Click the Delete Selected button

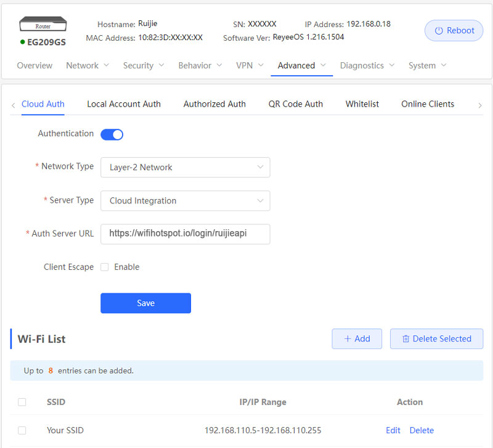436,338
